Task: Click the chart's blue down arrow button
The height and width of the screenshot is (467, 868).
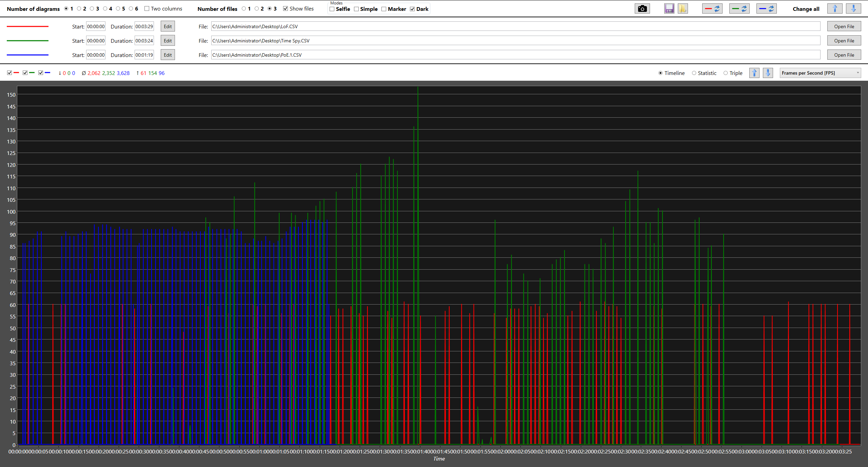Action: pos(768,73)
